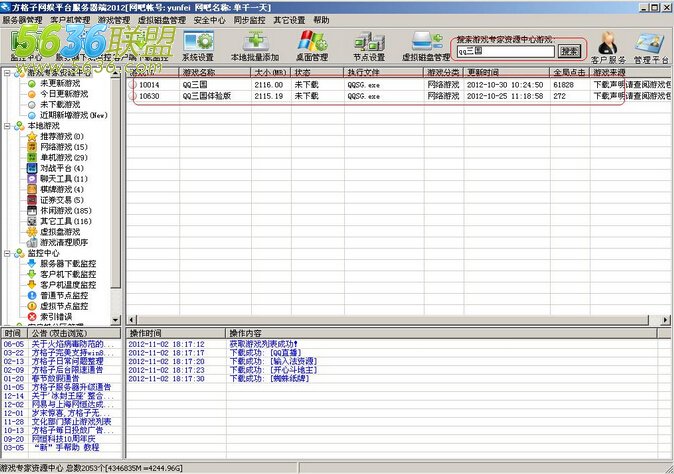
Task: Open the 同步监控 menu
Action: (x=249, y=20)
